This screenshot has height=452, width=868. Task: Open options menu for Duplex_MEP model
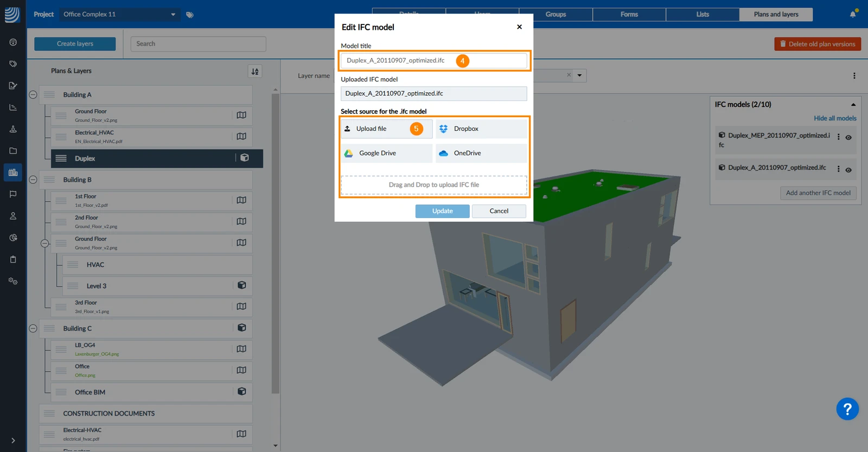point(839,137)
